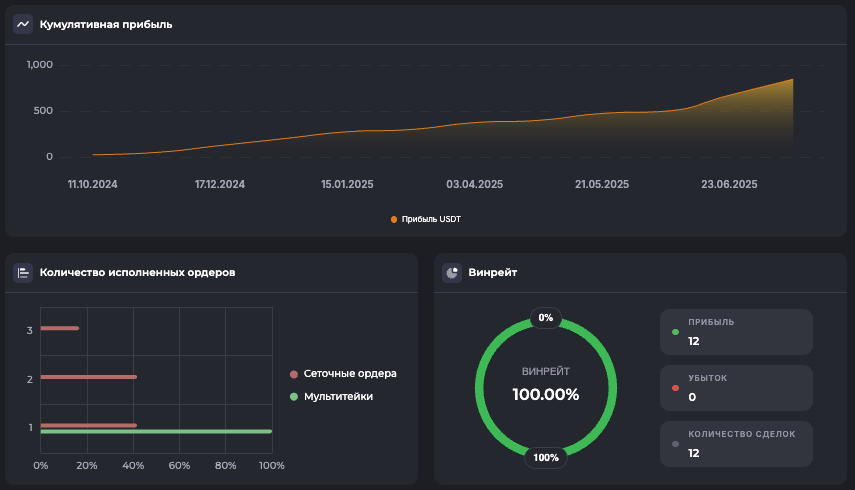Image resolution: width=855 pixels, height=490 pixels.
Task: Click the КОЛИЧЕСТВО СДЕЛОК 12 stat card
Action: (736, 444)
